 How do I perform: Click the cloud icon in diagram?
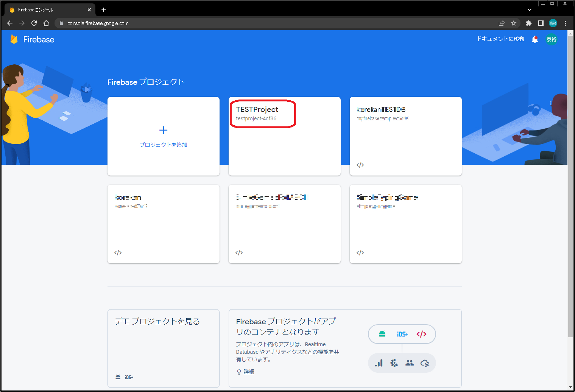(x=425, y=363)
